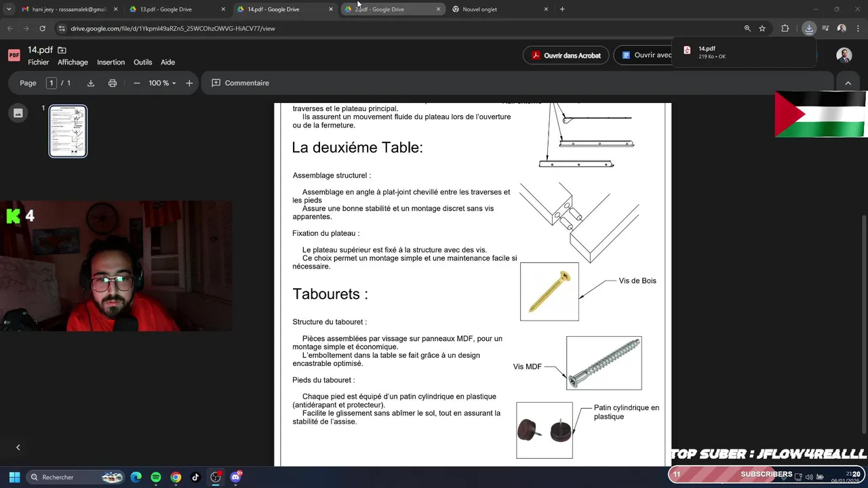Screen dimensions: 868x488
Task: Collapse the toolbar with the up chevron
Action: click(x=848, y=83)
